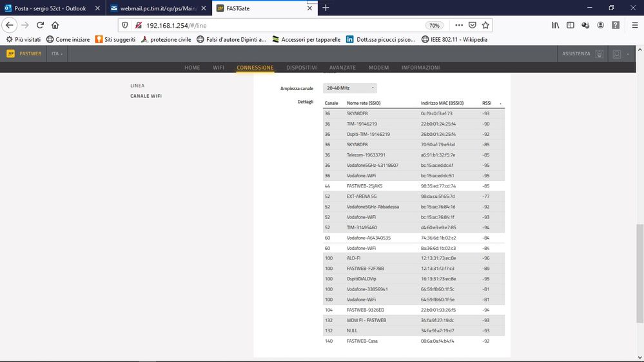Select CANALE WIFI in the sidebar
644x362 pixels.
pyautogui.click(x=146, y=95)
